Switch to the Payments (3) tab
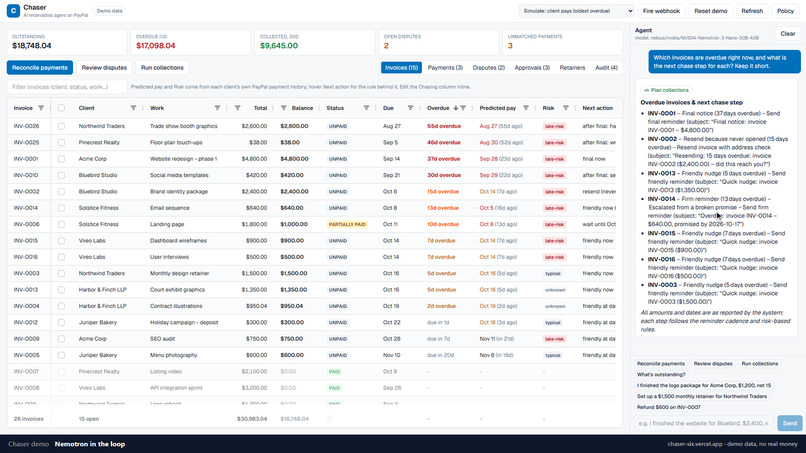 coord(445,67)
